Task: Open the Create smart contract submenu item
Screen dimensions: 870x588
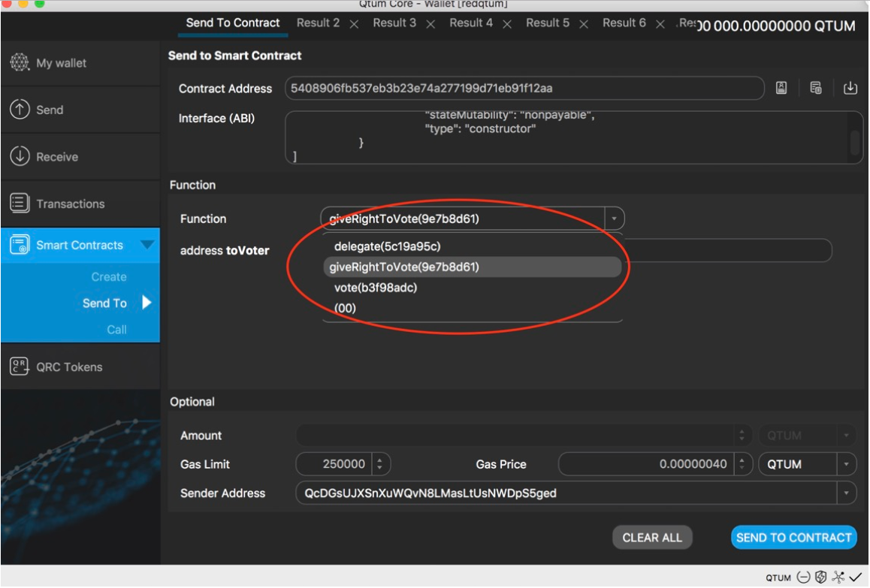Action: 109,277
